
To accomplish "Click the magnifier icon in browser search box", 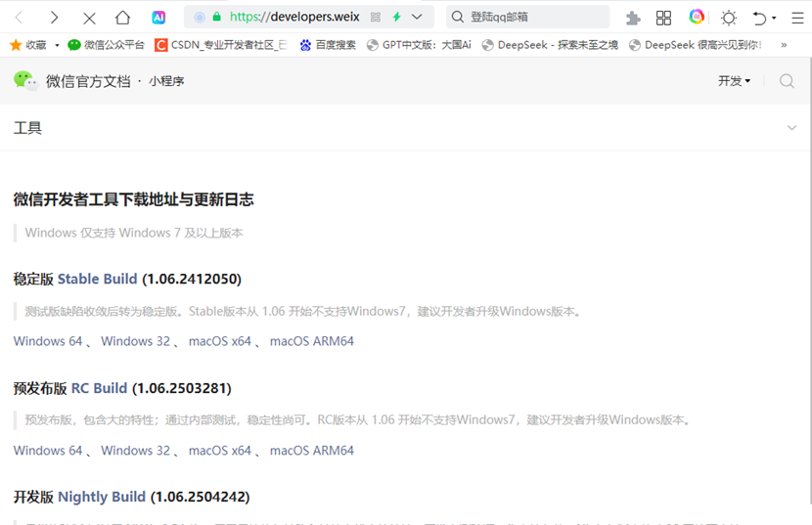I will [x=457, y=17].
